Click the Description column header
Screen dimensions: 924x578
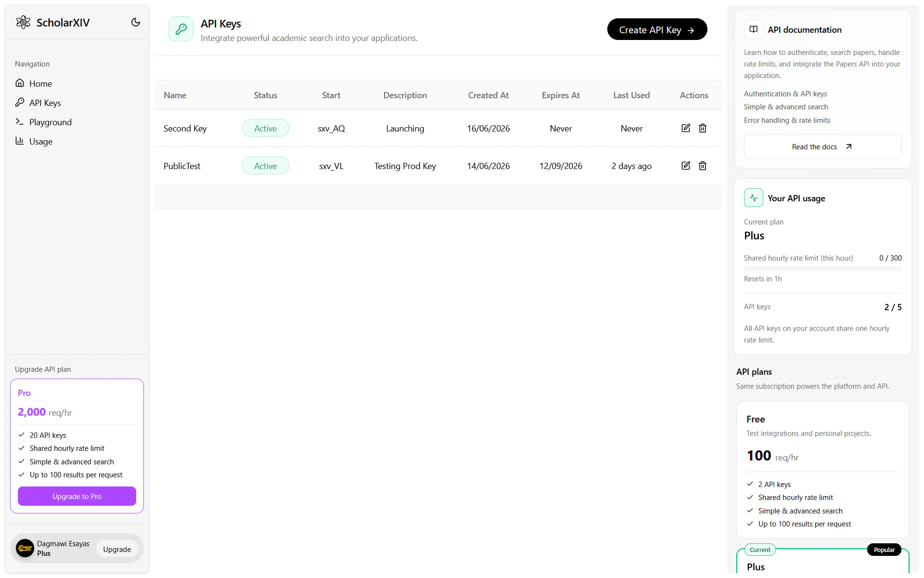click(405, 95)
